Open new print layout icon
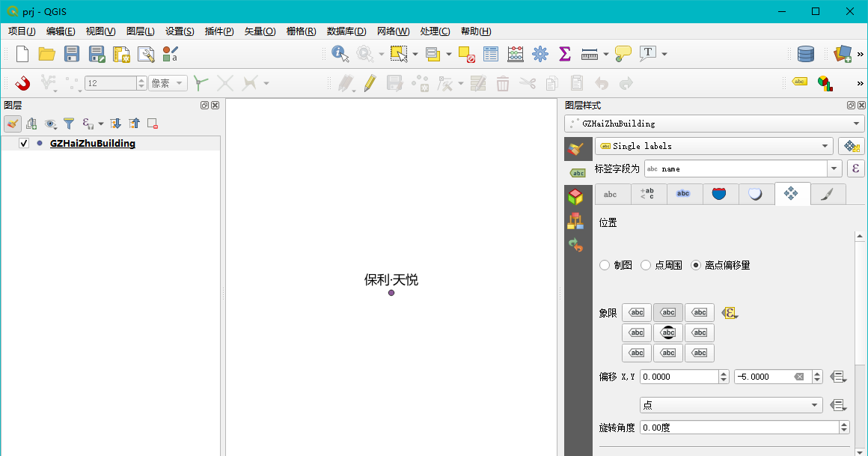The height and width of the screenshot is (456, 868). (121, 54)
